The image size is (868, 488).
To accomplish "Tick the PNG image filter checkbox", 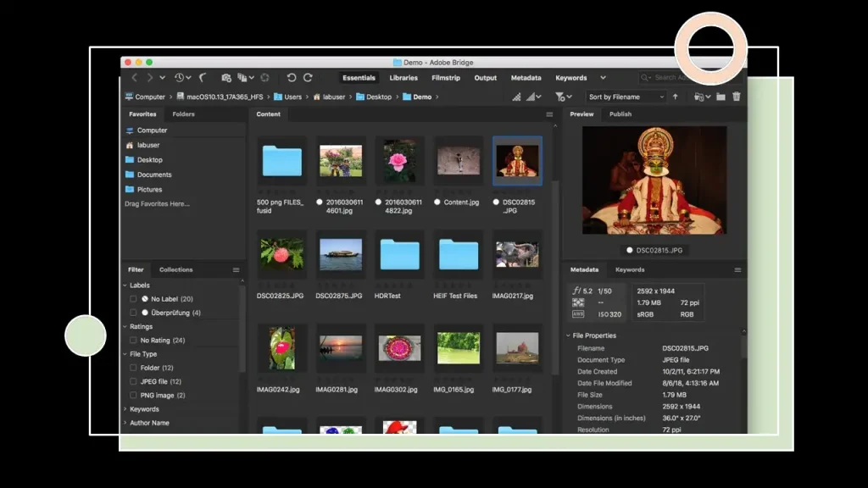I will click(x=133, y=395).
